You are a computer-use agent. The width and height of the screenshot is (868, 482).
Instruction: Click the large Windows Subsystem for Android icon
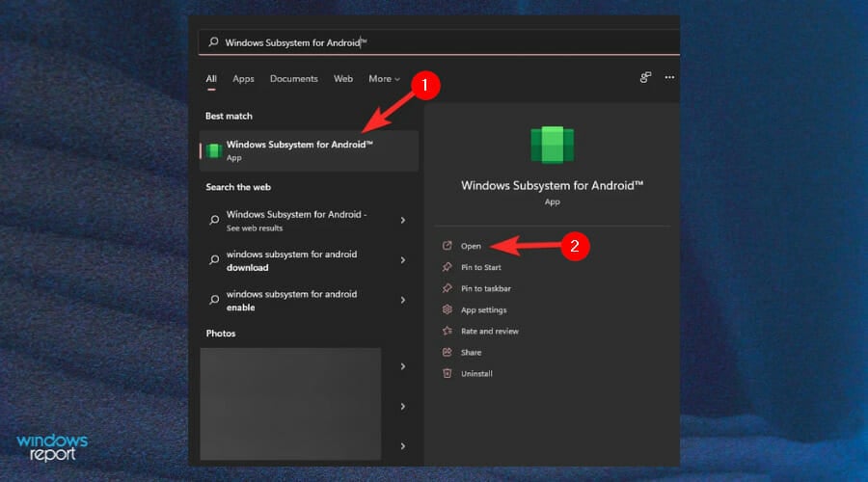click(x=553, y=145)
